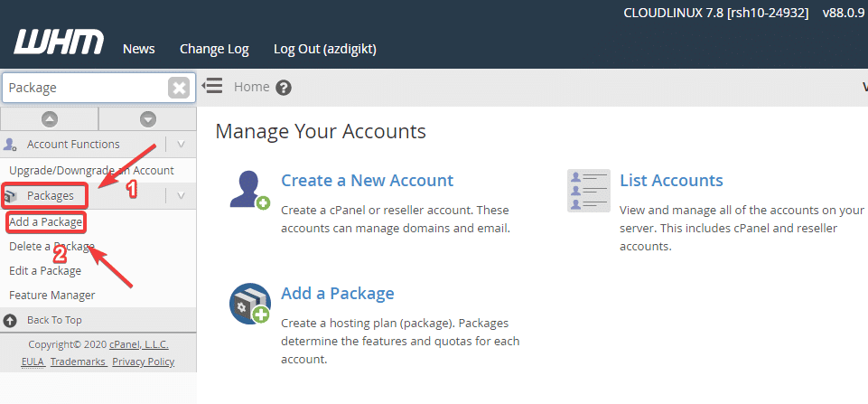Toggle the sidebar collapse icon
868x404 pixels.
tap(212, 87)
